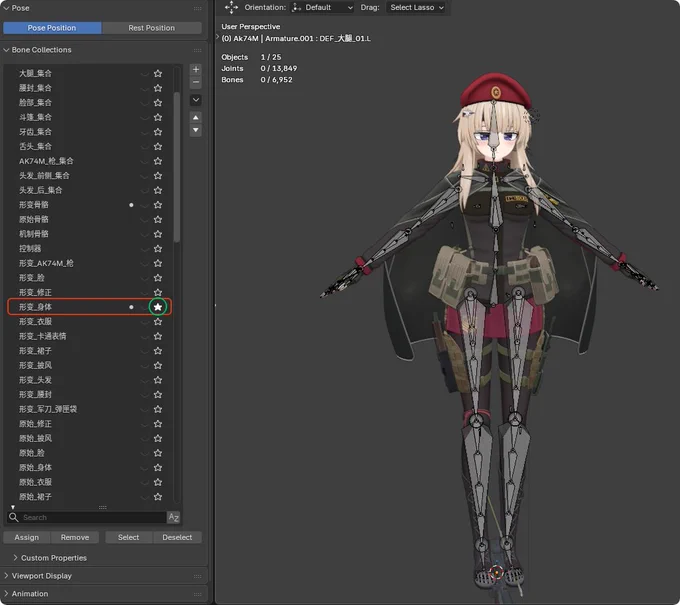Select the 形变_军刀_弹匣袋 row
Image resolution: width=680 pixels, height=605 pixels.
coord(89,409)
